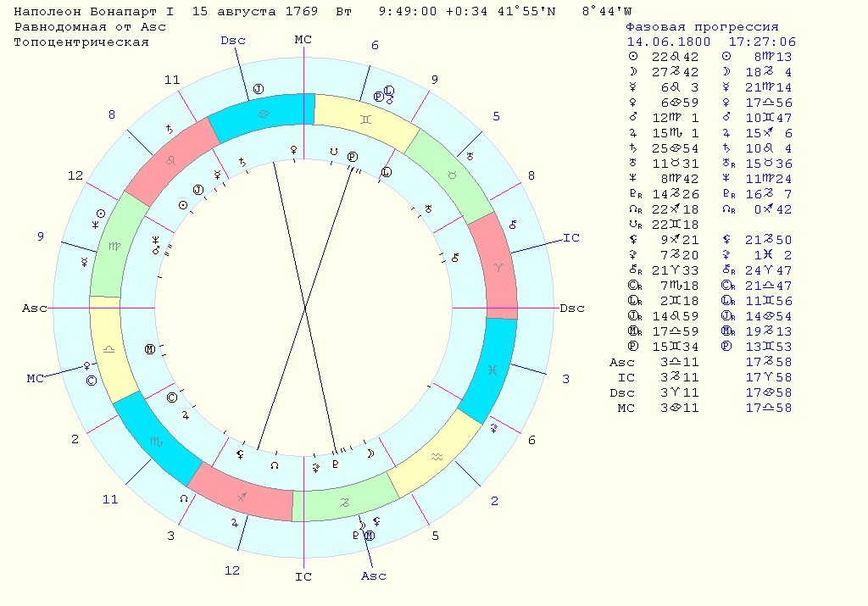Screen dimensions: 868x606
Task: Click the black Mars symbol in the table
Action: click(633, 117)
